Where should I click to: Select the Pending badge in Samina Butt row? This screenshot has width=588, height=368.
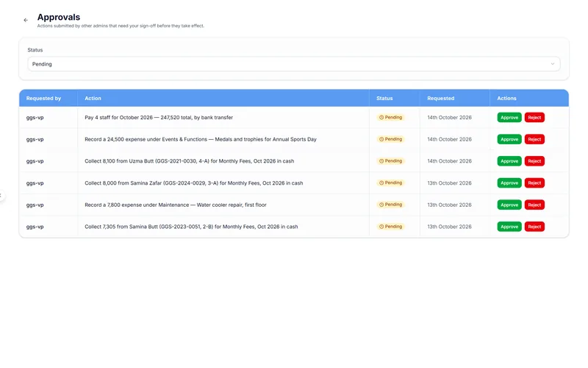click(x=390, y=227)
